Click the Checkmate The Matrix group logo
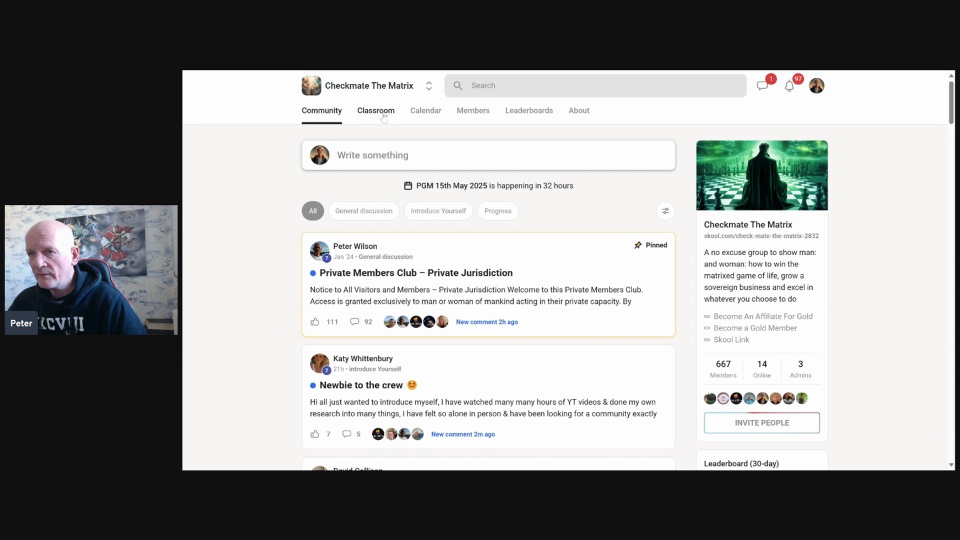The width and height of the screenshot is (960, 540). pos(311,86)
